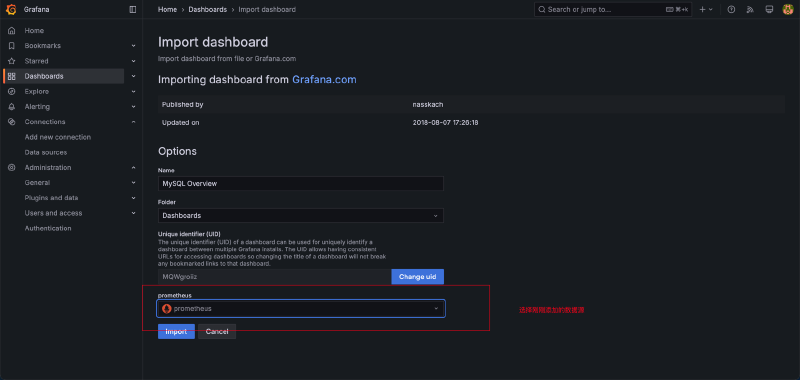Viewport: 800px width, 380px height.
Task: Collapse the Administration section chevron
Action: pos(134,168)
